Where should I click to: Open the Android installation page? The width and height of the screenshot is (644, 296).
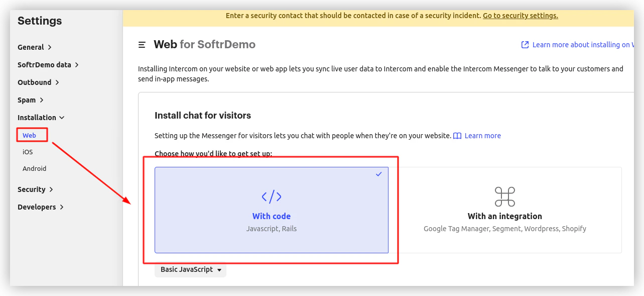point(34,169)
